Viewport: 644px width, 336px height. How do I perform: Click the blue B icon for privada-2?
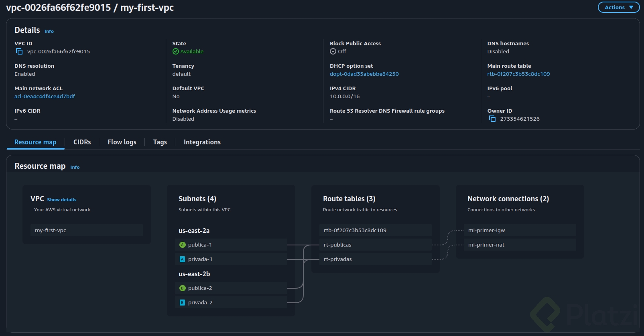pyautogui.click(x=182, y=303)
